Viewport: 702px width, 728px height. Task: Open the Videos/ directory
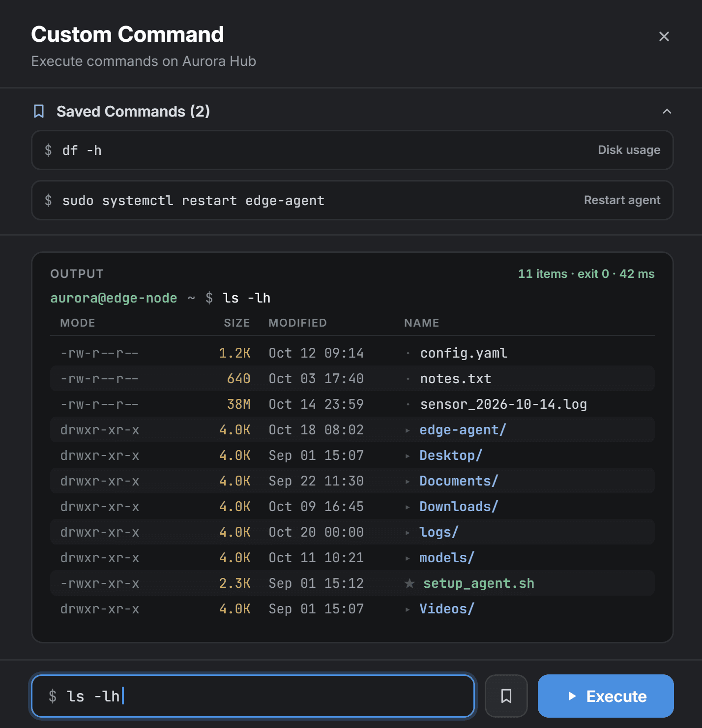(447, 609)
